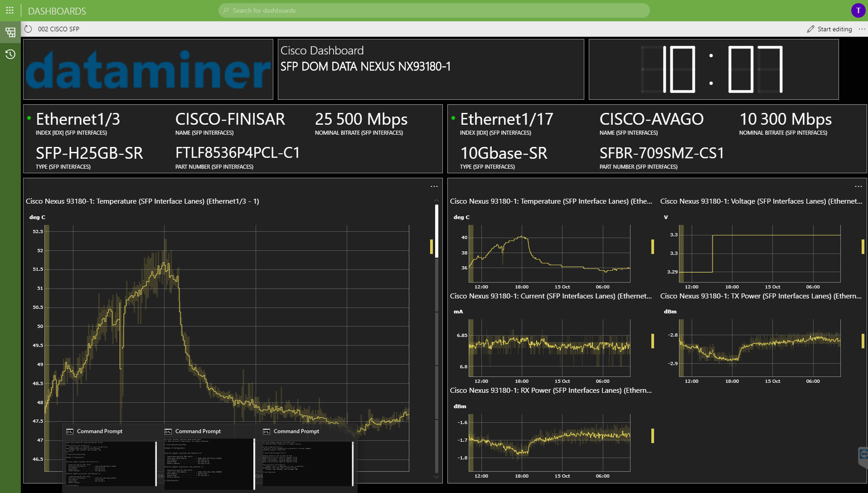Click the left panel scrollbar thumb

pyautogui.click(x=436, y=231)
